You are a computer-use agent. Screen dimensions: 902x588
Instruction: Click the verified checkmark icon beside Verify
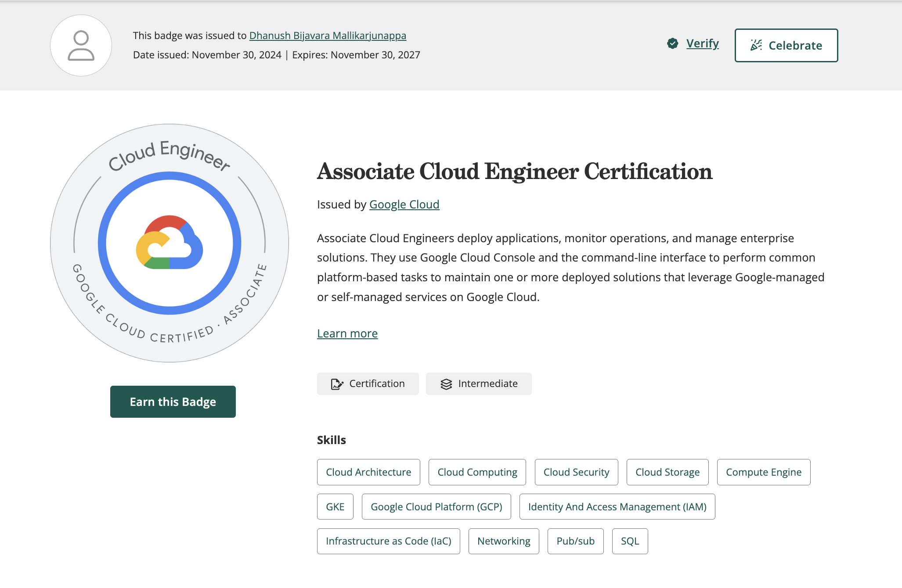(672, 43)
